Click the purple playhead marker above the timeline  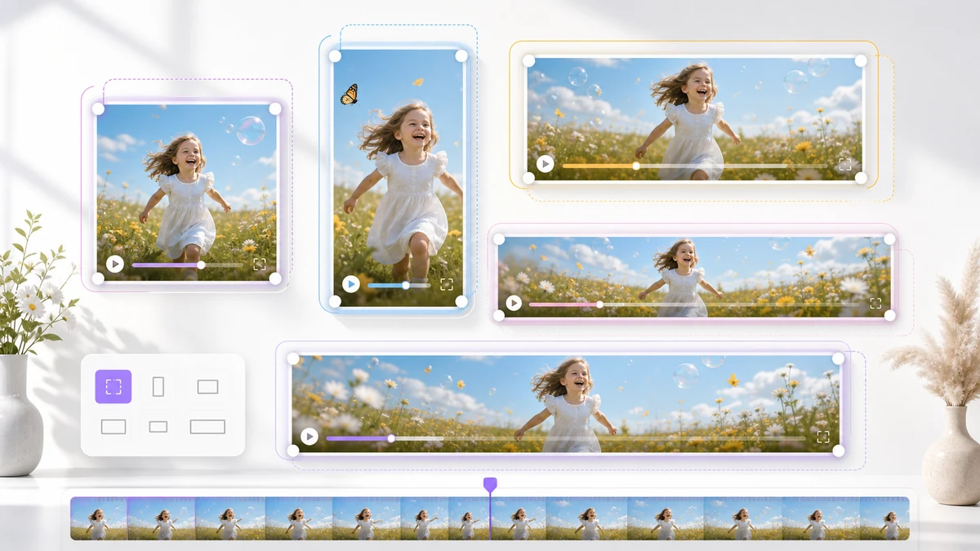(x=490, y=485)
